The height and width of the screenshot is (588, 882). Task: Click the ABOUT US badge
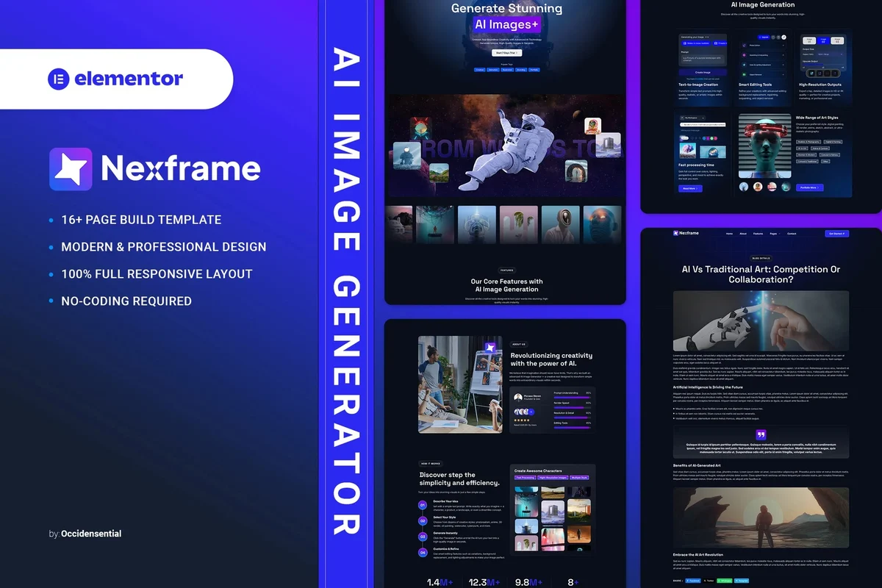pyautogui.click(x=519, y=344)
